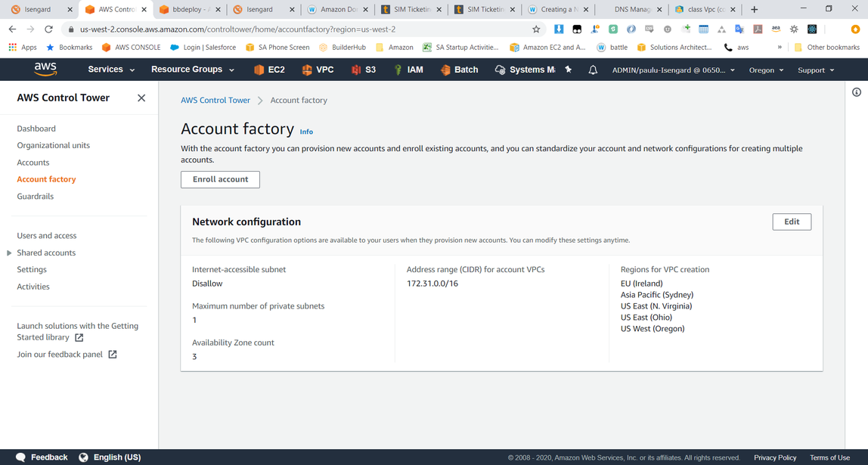Open Settings in the sidebar

click(x=32, y=270)
